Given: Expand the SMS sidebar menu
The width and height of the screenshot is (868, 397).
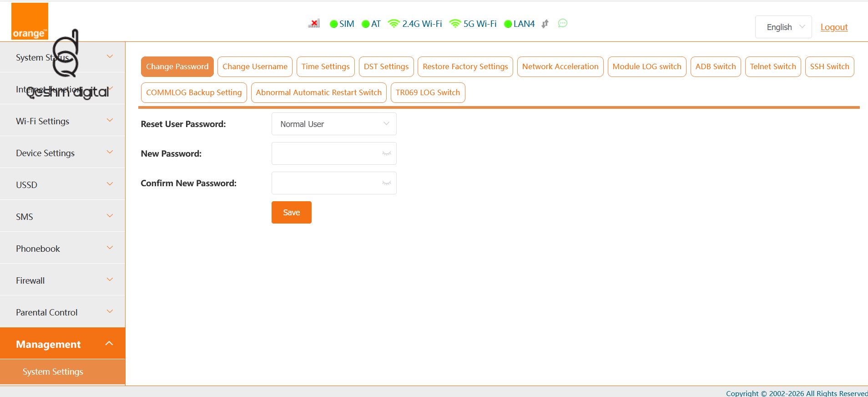Looking at the screenshot, I should click(63, 217).
